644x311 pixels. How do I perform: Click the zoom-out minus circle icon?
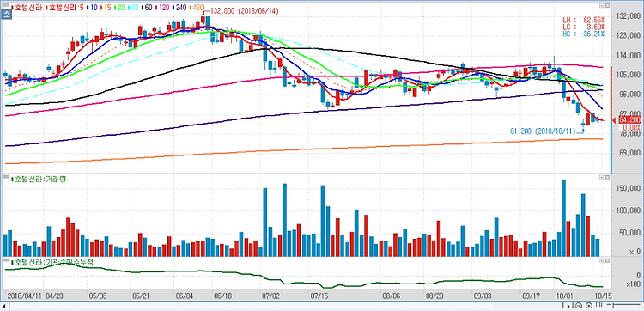pyautogui.click(x=579, y=306)
